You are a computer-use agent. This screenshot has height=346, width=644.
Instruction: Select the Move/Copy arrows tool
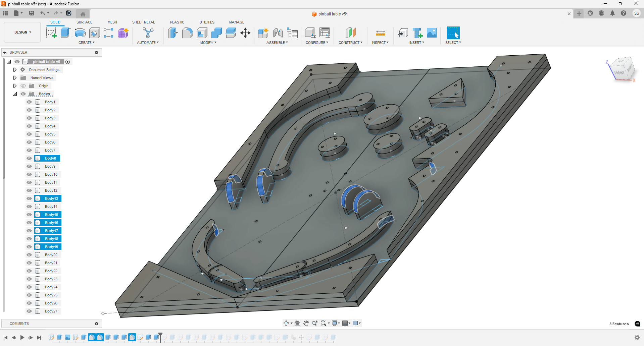[x=245, y=33]
